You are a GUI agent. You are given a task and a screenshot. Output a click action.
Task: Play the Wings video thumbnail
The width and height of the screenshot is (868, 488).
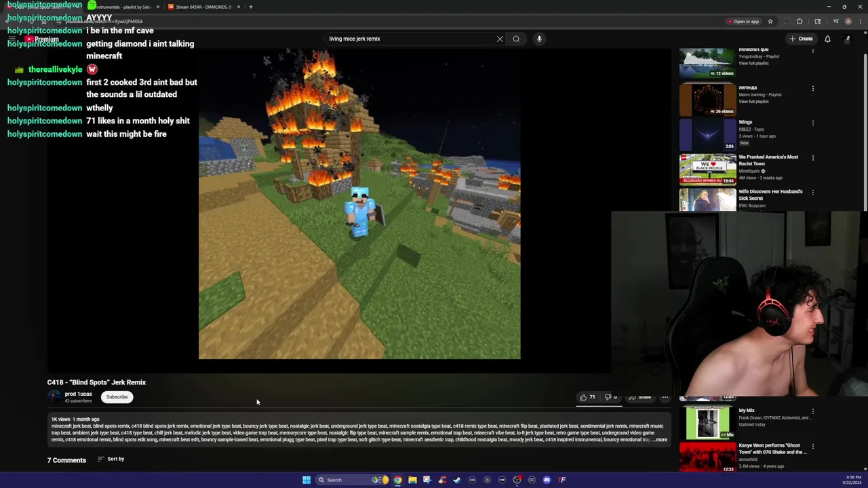707,134
